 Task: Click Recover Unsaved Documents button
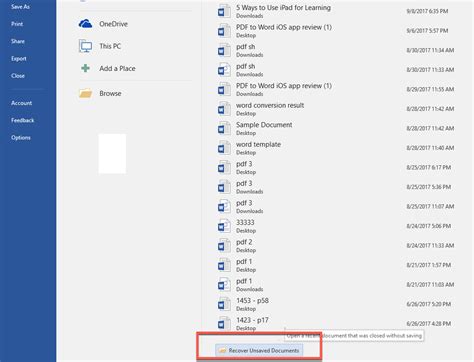coord(259,351)
